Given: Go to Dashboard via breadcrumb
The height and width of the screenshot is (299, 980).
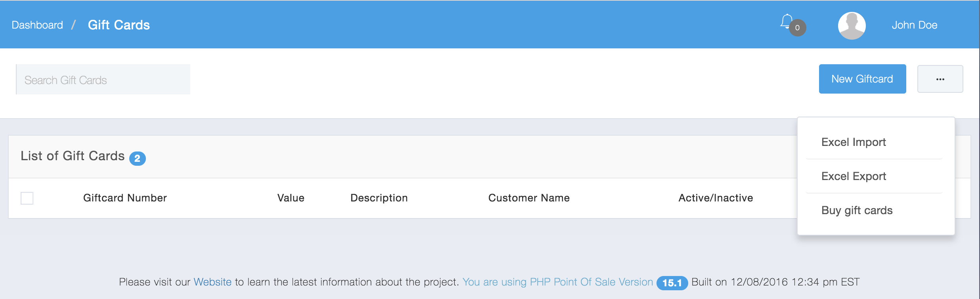Looking at the screenshot, I should point(37,25).
